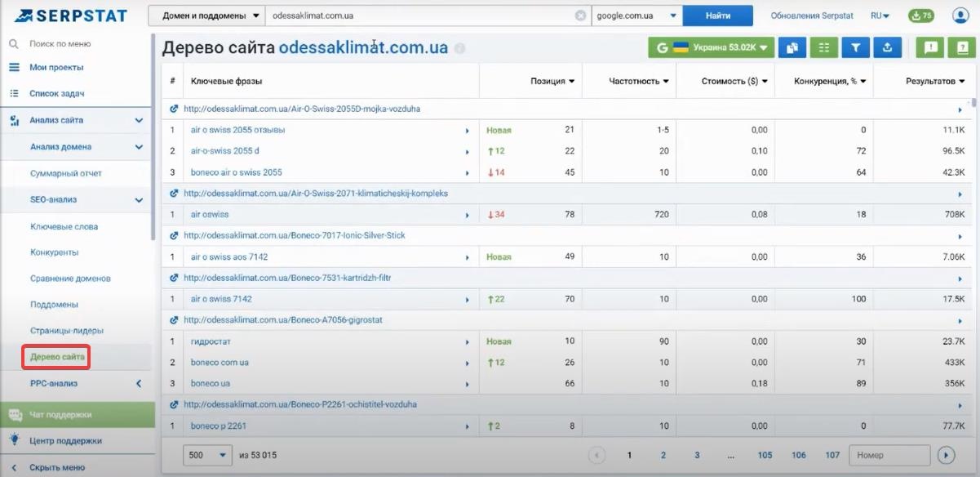Click the column settings grid icon
The width and height of the screenshot is (980, 477).
coord(823,48)
